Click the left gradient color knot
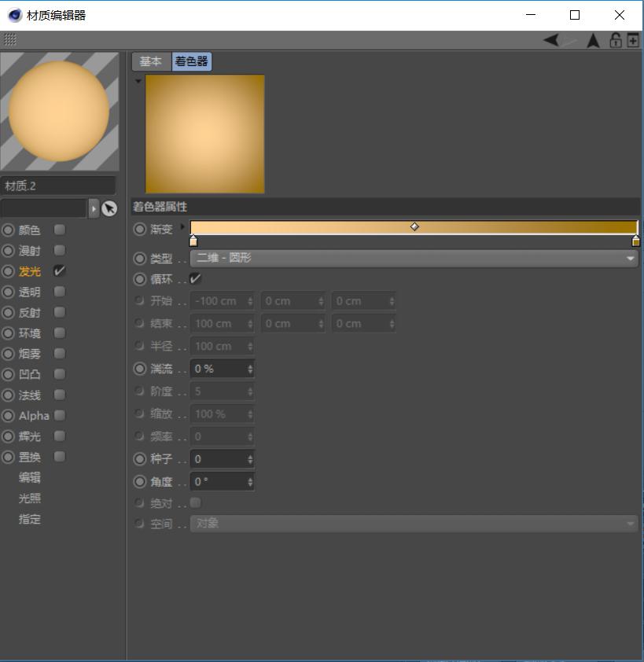Screen dimensions: 644x662 pos(193,241)
